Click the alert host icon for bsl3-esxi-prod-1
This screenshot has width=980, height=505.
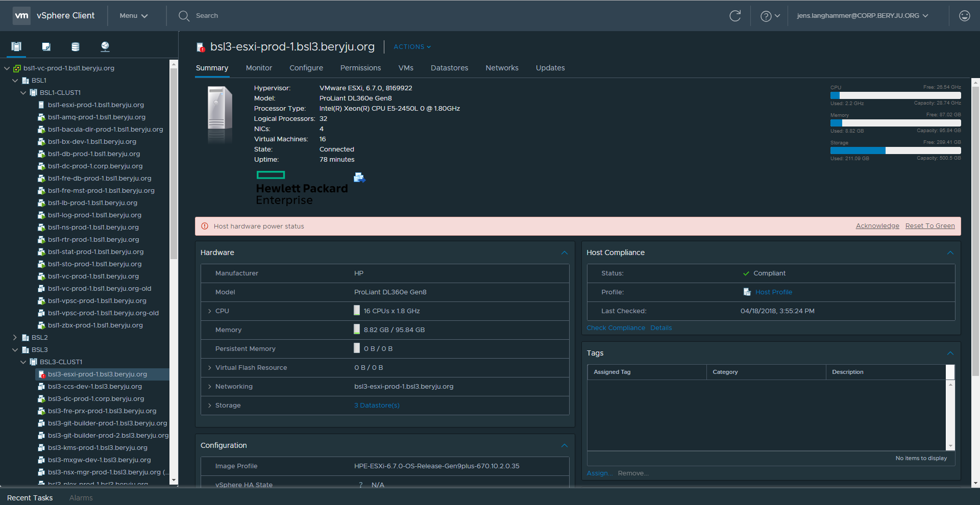point(42,374)
